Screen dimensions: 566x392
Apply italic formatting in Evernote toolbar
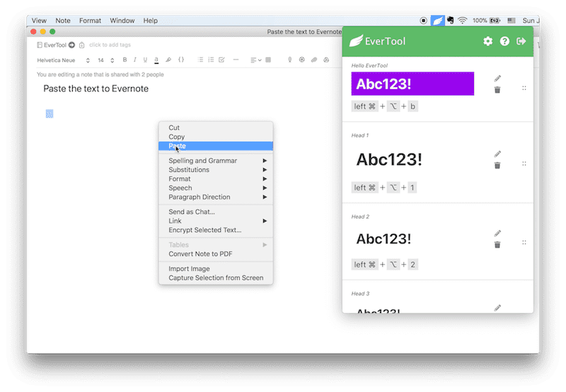pyautogui.click(x=135, y=59)
